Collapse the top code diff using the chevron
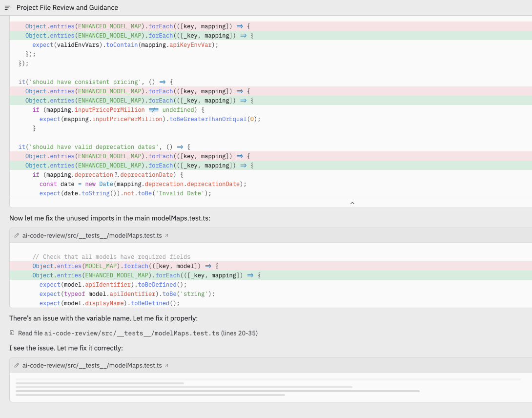532x418 pixels. 352,203
